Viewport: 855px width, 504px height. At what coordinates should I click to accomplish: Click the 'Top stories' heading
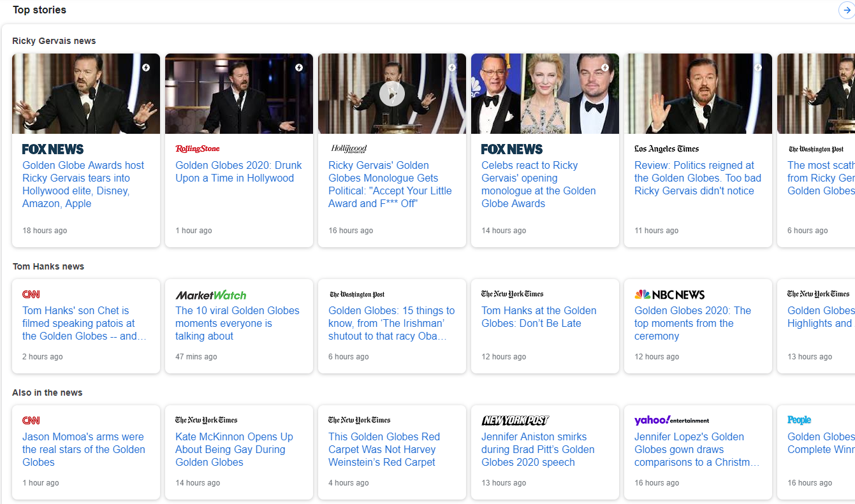point(40,10)
